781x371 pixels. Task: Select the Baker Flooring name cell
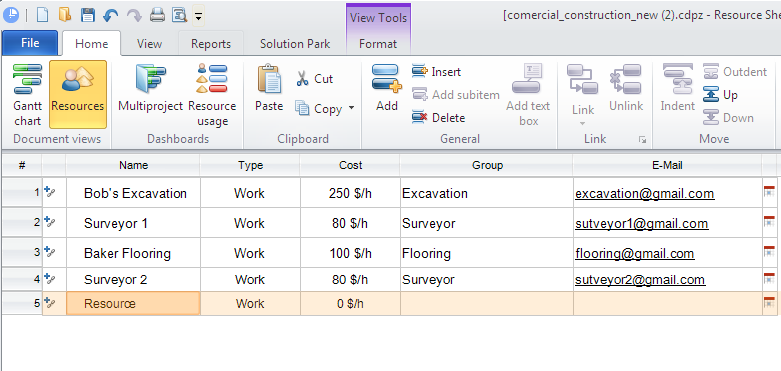133,253
